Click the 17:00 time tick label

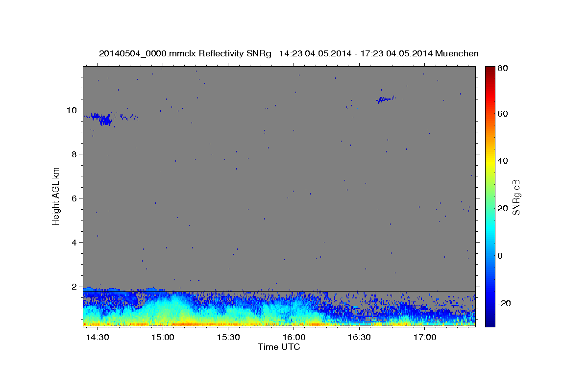coord(425,338)
